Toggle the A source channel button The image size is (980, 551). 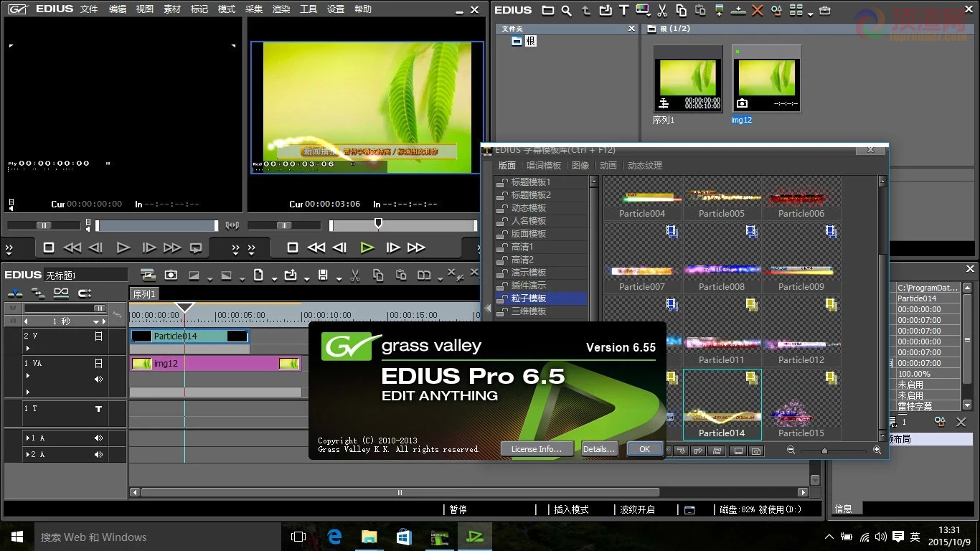pyautogui.click(x=11, y=321)
